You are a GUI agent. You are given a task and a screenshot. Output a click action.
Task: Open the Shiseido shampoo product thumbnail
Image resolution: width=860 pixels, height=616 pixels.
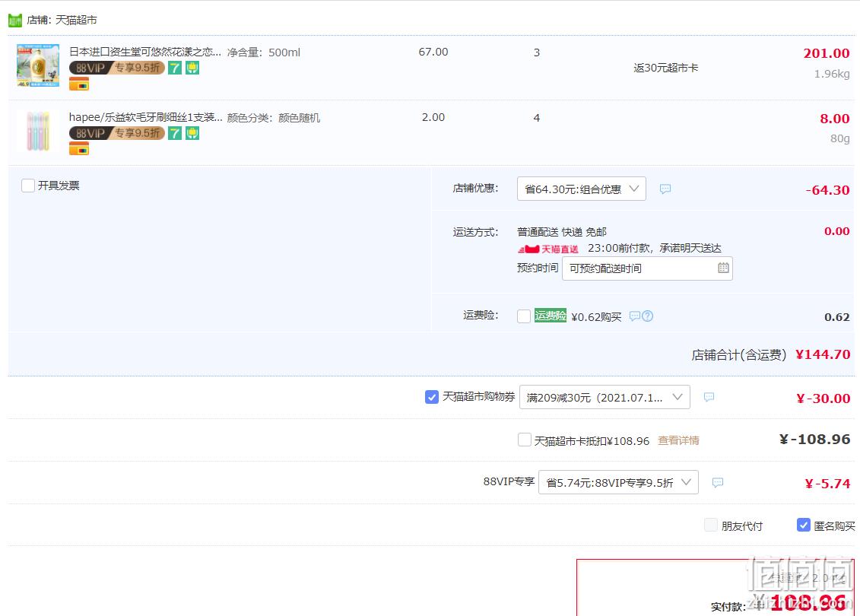tap(38, 66)
